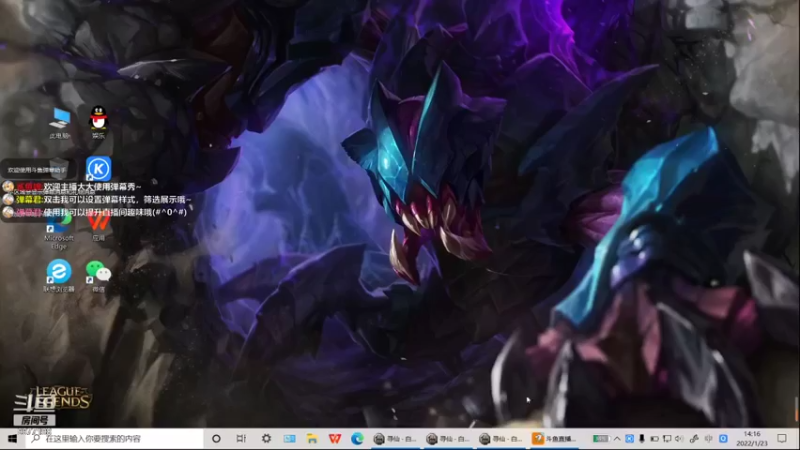
Task: Toggle the input method tray indicator
Action: tap(709, 438)
